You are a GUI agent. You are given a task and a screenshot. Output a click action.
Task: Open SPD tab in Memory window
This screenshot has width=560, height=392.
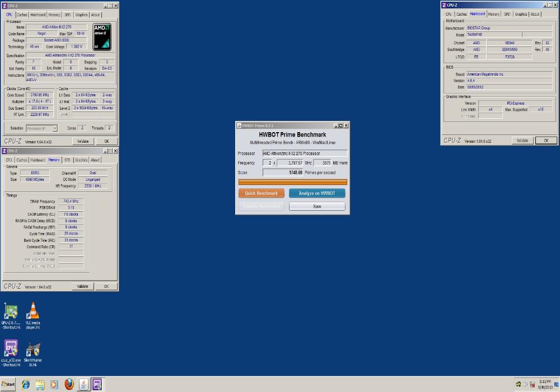click(x=67, y=160)
